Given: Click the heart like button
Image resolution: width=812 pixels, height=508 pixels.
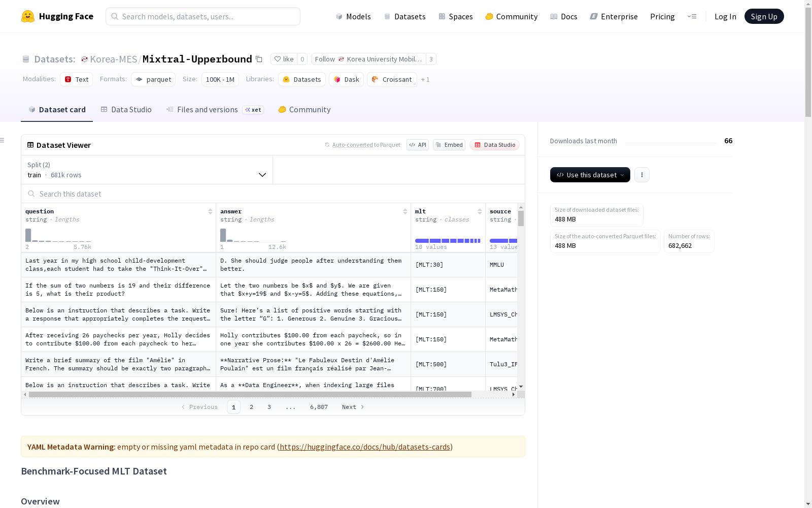Looking at the screenshot, I should (x=284, y=59).
